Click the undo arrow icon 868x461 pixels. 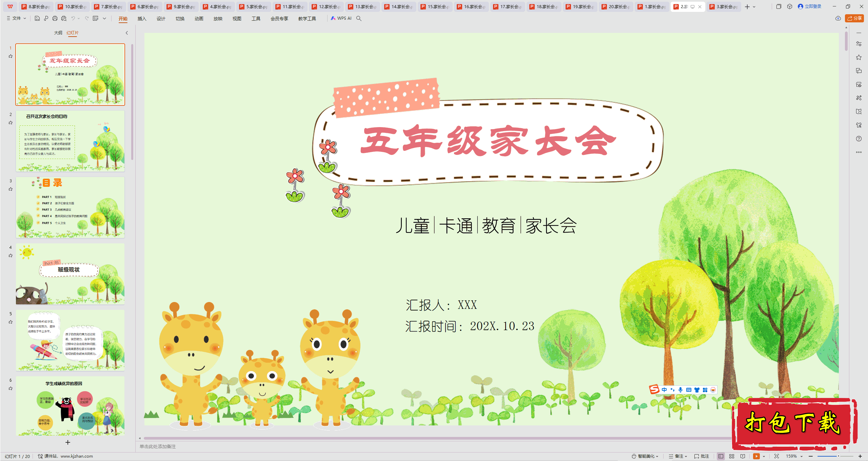[x=73, y=18]
